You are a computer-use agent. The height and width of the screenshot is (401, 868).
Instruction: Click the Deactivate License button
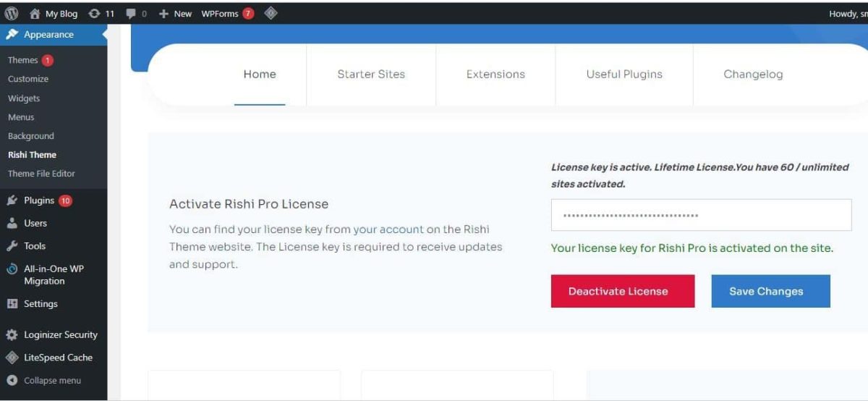coord(623,291)
